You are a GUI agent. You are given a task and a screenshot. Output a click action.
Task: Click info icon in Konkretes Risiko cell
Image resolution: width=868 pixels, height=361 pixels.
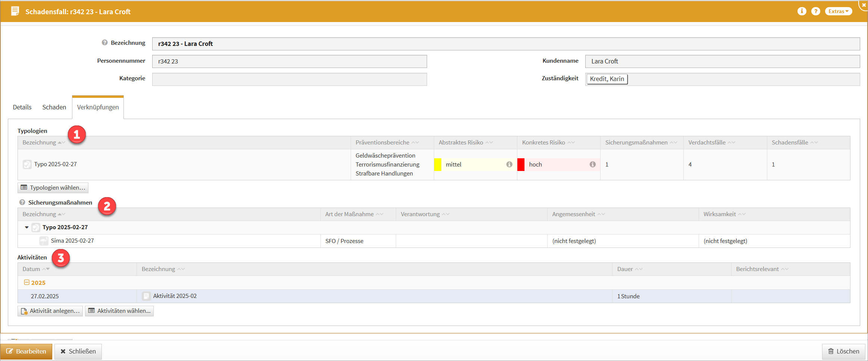pos(592,164)
